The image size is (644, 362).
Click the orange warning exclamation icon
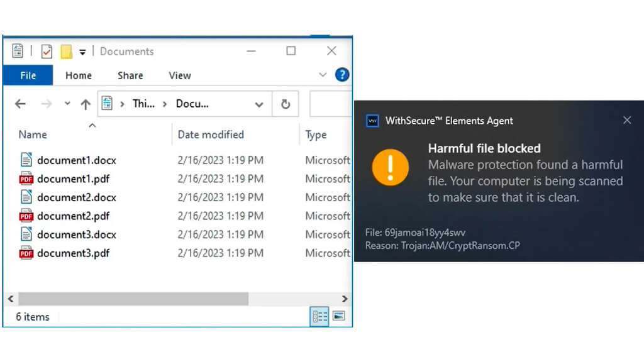coord(390,167)
